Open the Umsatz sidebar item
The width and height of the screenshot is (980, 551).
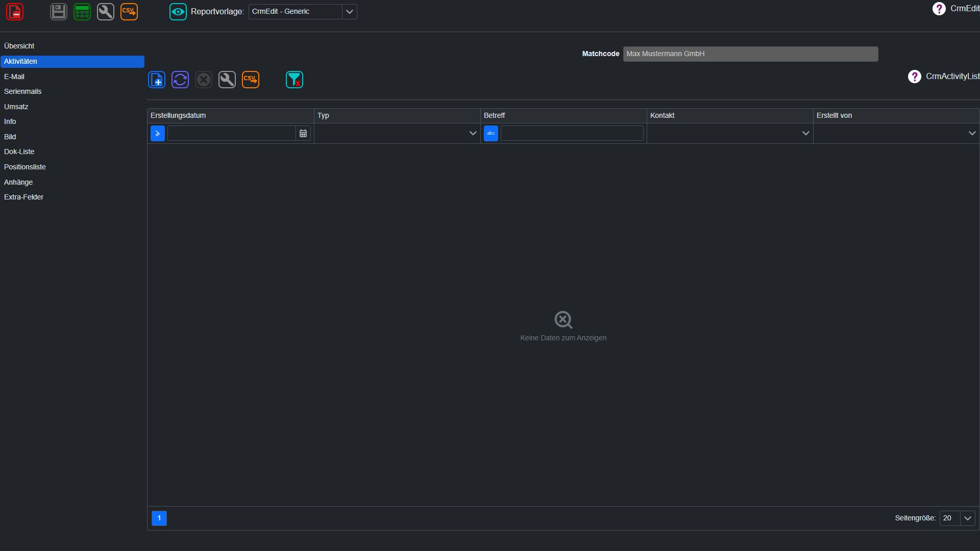72,107
